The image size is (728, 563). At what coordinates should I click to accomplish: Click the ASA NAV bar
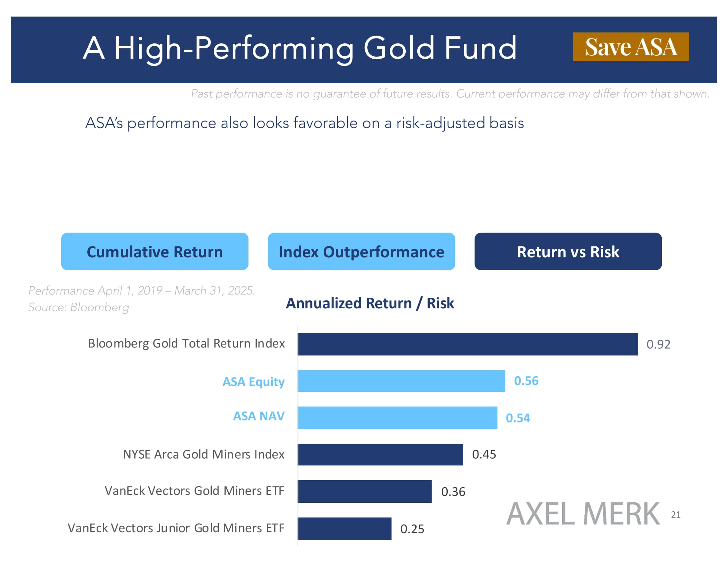click(397, 418)
